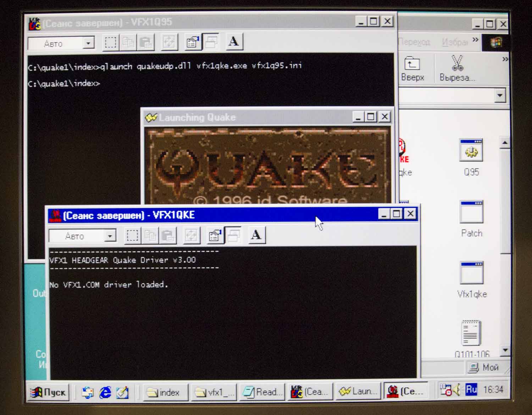Viewport: 532px width, 415px height.
Task: Click the Up (Вверх) folder button in Explorer
Action: [x=412, y=69]
